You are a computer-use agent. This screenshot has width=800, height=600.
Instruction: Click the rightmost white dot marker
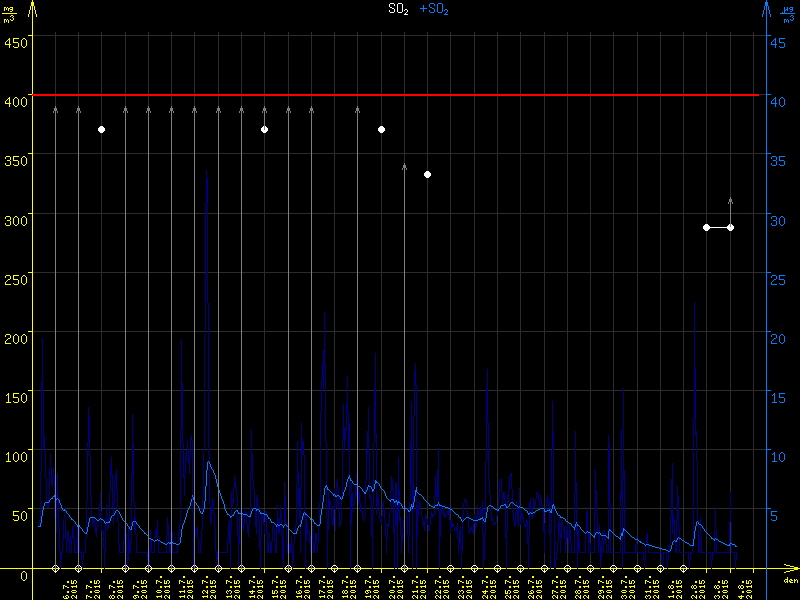click(730, 228)
